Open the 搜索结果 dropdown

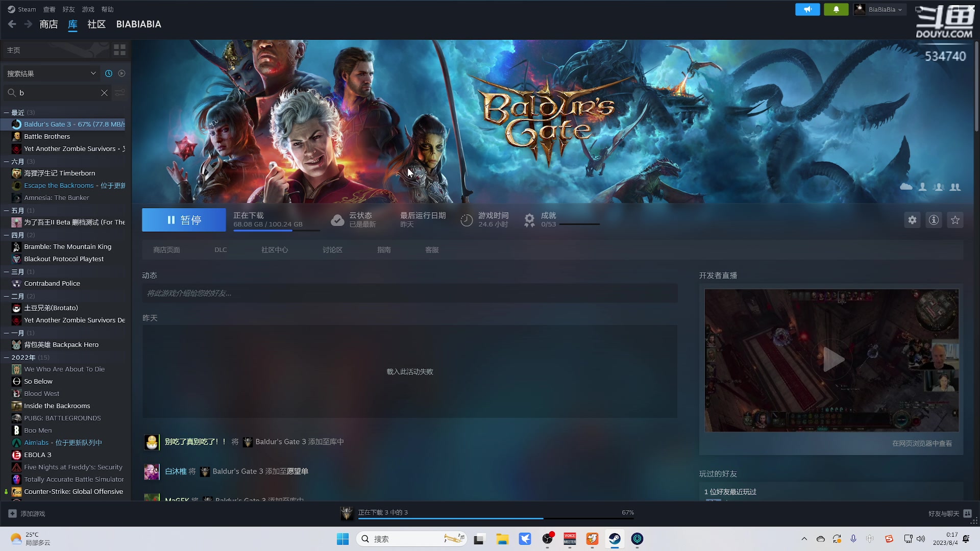coord(51,73)
